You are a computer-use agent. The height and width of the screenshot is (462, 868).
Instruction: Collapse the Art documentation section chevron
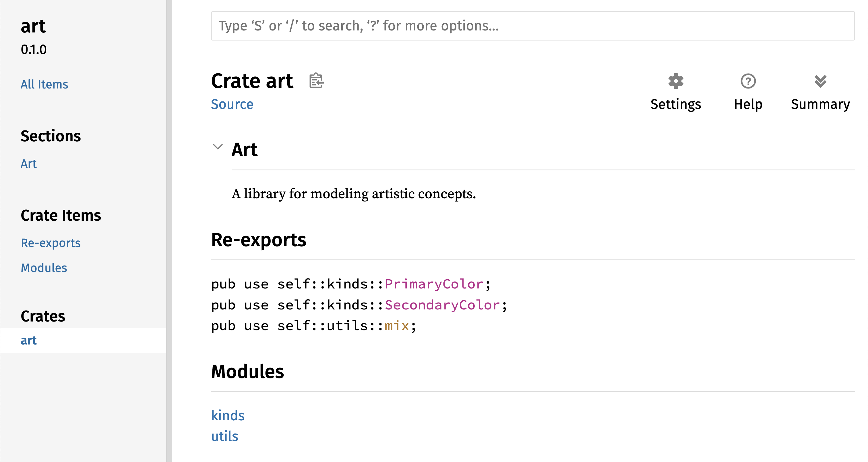[218, 147]
